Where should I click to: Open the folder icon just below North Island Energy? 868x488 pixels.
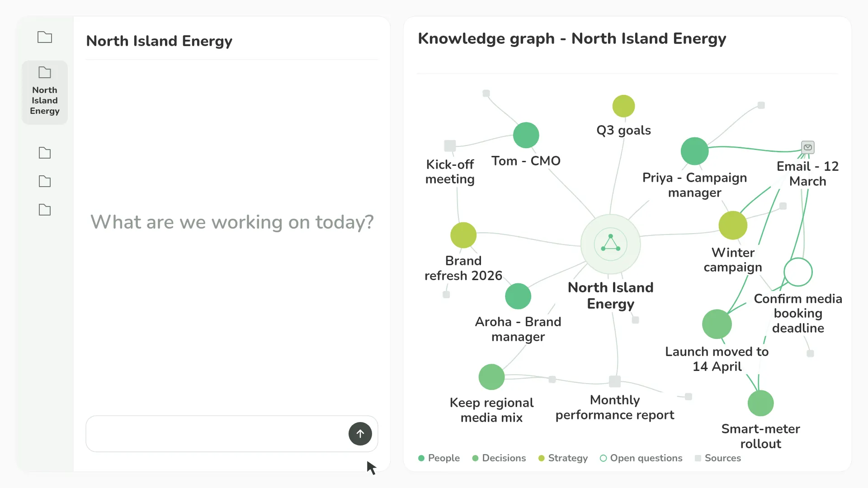click(45, 153)
